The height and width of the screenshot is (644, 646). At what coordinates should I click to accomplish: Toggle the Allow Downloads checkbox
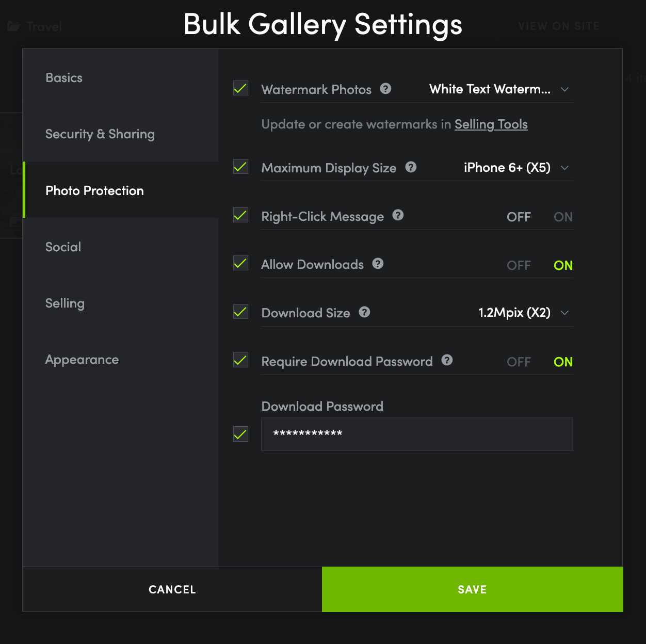coord(240,263)
